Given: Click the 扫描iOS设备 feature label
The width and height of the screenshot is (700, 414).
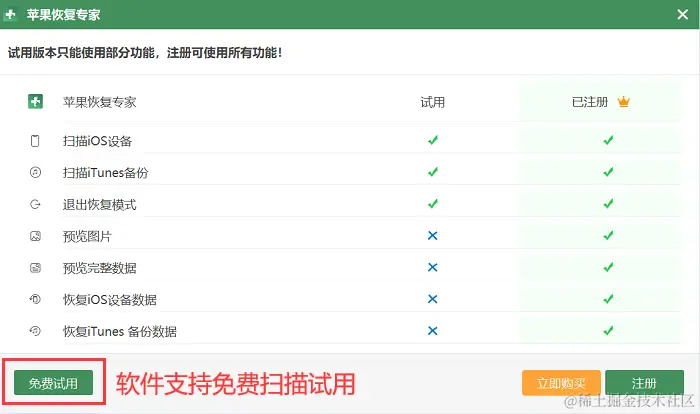Looking at the screenshot, I should pyautogui.click(x=97, y=141).
